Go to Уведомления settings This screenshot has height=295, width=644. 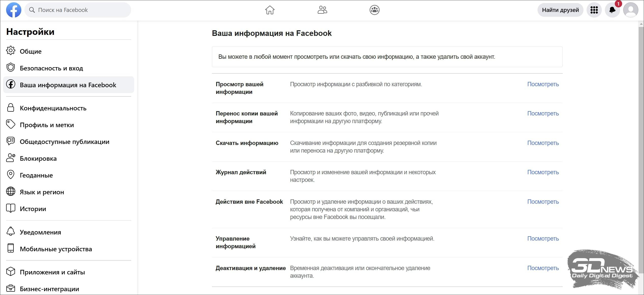40,232
